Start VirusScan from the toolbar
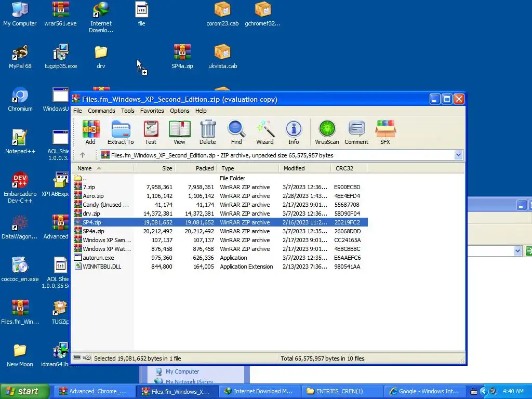This screenshot has width=532, height=399. (x=327, y=132)
